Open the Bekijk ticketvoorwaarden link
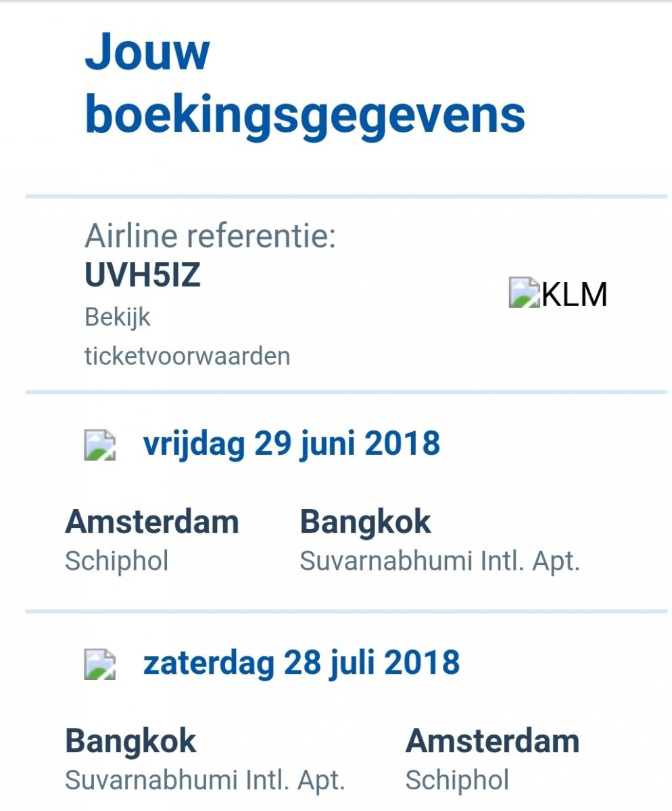 click(187, 337)
